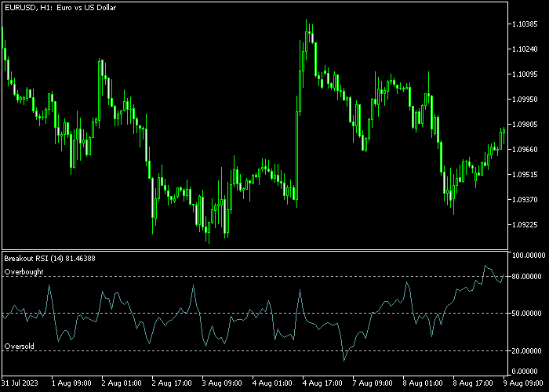Select the 1.09515 price scale value
The height and width of the screenshot is (392, 549).
coord(525,175)
